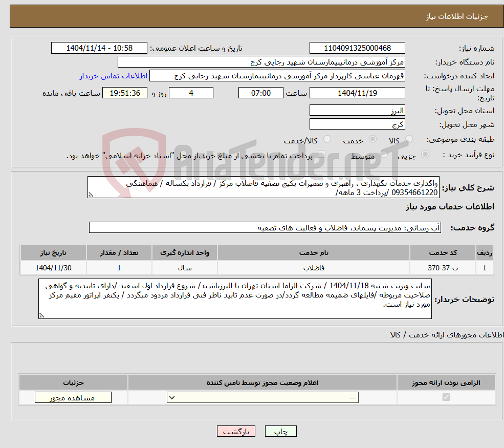This screenshot has height=448, width=504.
Task: Click the اطلاعات خدمات مورد نیاز heading
Action: (x=450, y=206)
